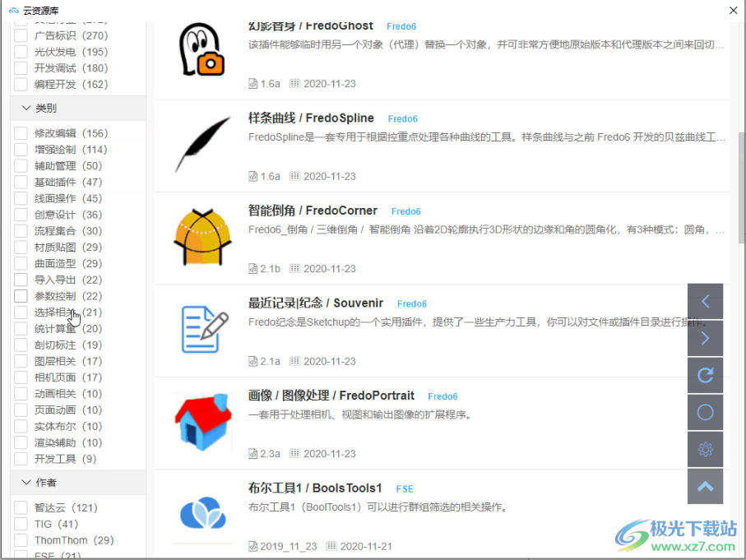
Task: Select the 统计算量 (20) category label
Action: [68, 329]
